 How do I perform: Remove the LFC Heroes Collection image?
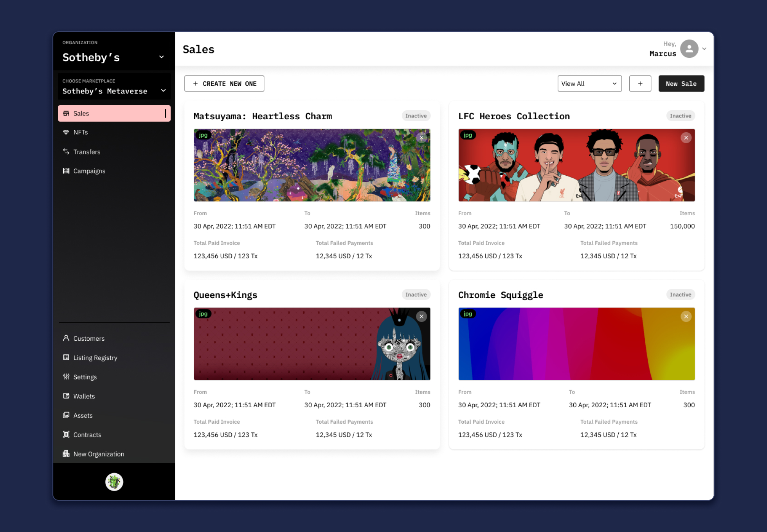click(x=686, y=138)
